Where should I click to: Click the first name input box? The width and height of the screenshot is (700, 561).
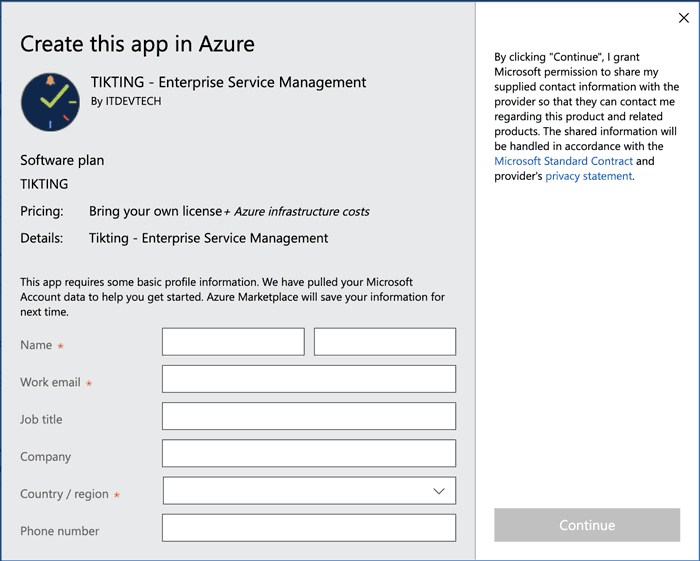[233, 342]
